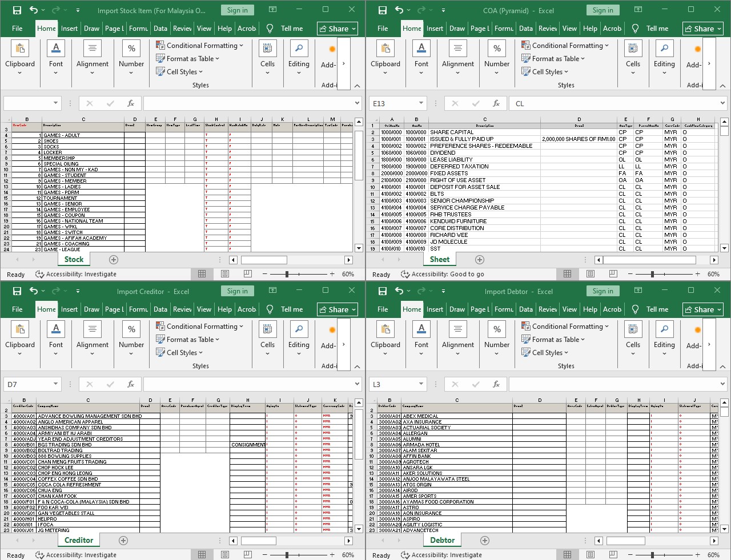This screenshot has height=560, width=731.
Task: Undo the last action in Import Creditor window
Action: [34, 291]
